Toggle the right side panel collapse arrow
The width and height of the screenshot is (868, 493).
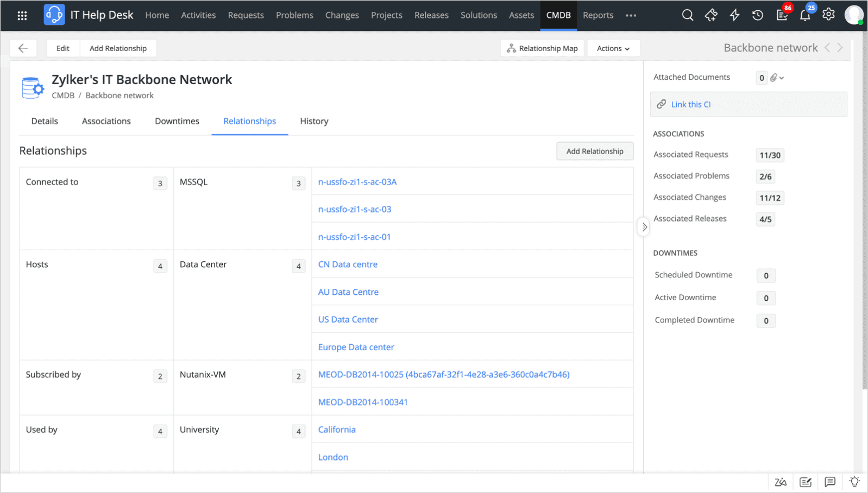click(644, 227)
